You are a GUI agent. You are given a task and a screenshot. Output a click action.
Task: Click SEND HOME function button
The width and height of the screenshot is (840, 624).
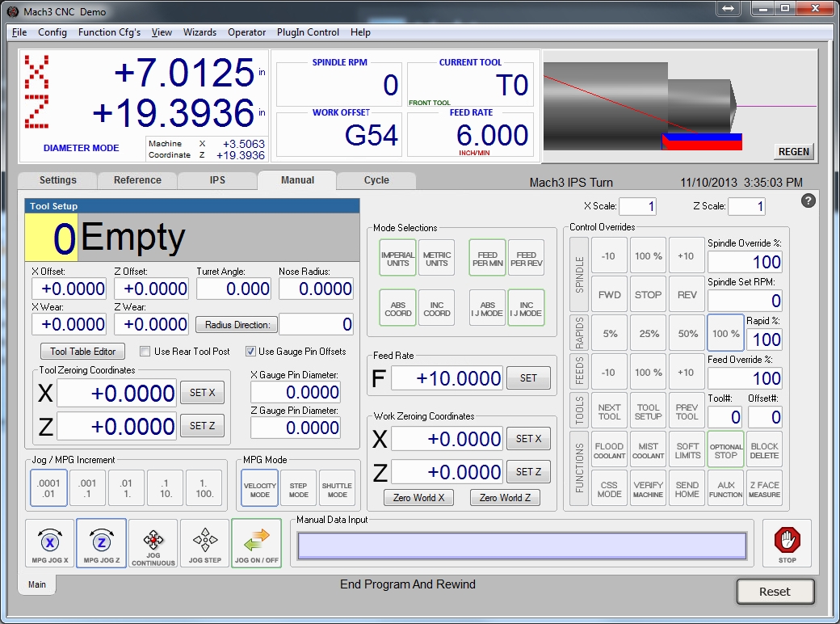click(687, 489)
